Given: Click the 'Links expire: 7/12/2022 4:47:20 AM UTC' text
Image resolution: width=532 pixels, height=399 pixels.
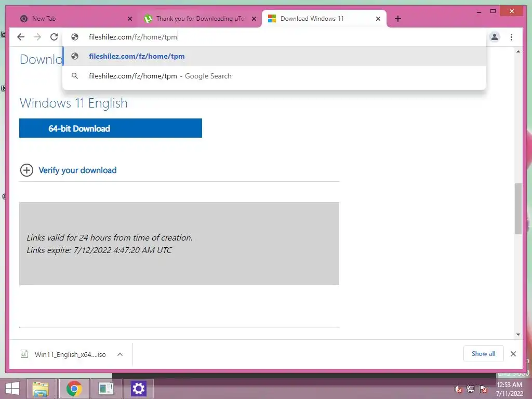Looking at the screenshot, I should pos(99,250).
